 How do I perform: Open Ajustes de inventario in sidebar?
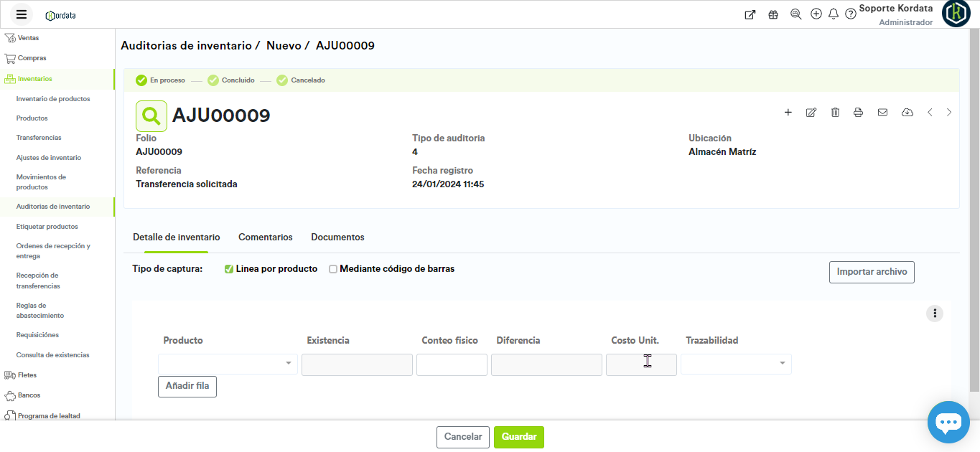click(x=49, y=158)
